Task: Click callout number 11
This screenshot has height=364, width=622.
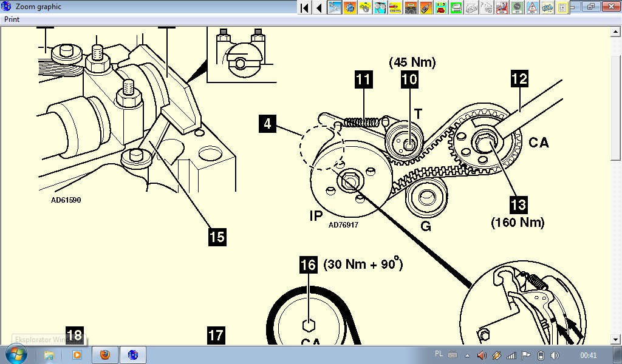Action: tap(364, 79)
